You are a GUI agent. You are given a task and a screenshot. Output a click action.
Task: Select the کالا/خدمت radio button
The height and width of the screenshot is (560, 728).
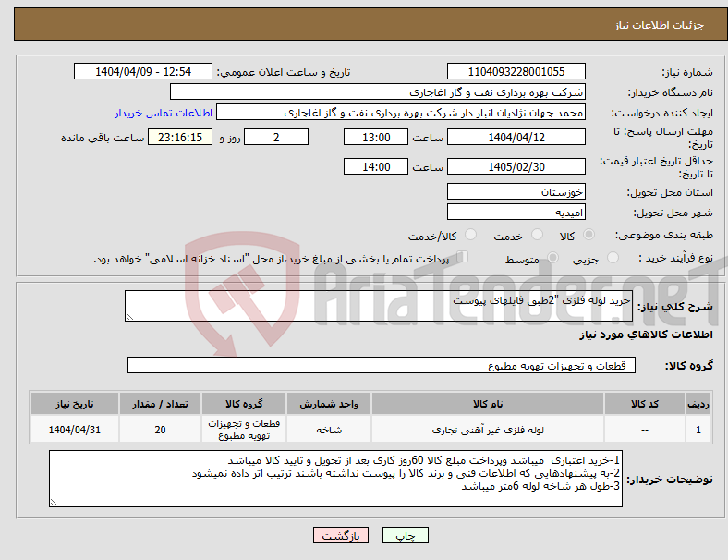470,235
